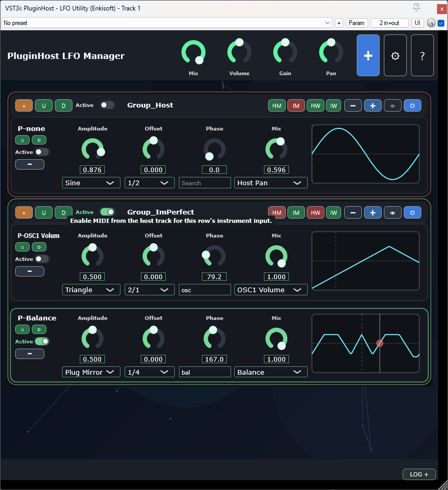Click the UI button in host bar
Screen dimensions: 448x490
pyautogui.click(x=417, y=23)
